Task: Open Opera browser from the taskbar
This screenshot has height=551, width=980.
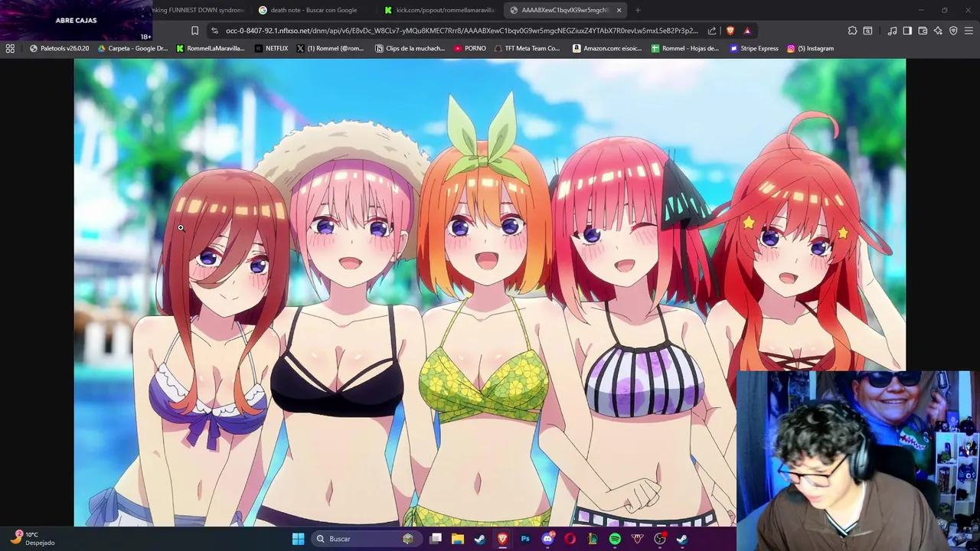Action: click(x=570, y=539)
